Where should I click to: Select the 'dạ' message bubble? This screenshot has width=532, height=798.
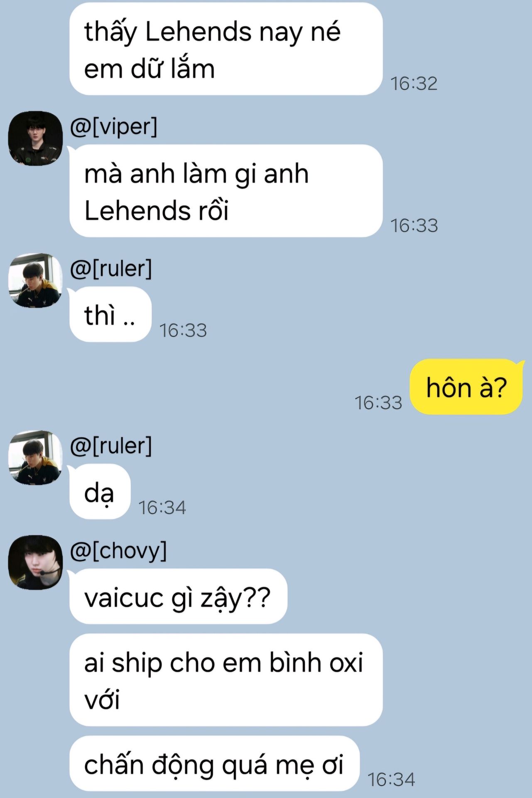click(x=100, y=492)
